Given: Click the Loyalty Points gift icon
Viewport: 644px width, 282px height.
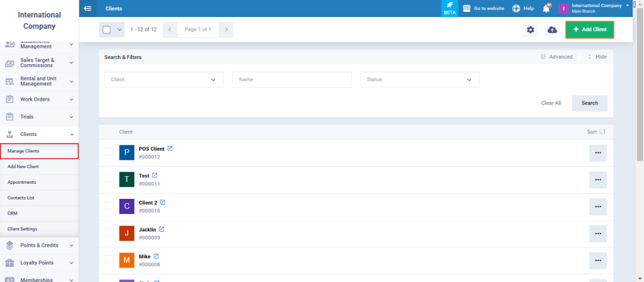Looking at the screenshot, I should point(9,262).
